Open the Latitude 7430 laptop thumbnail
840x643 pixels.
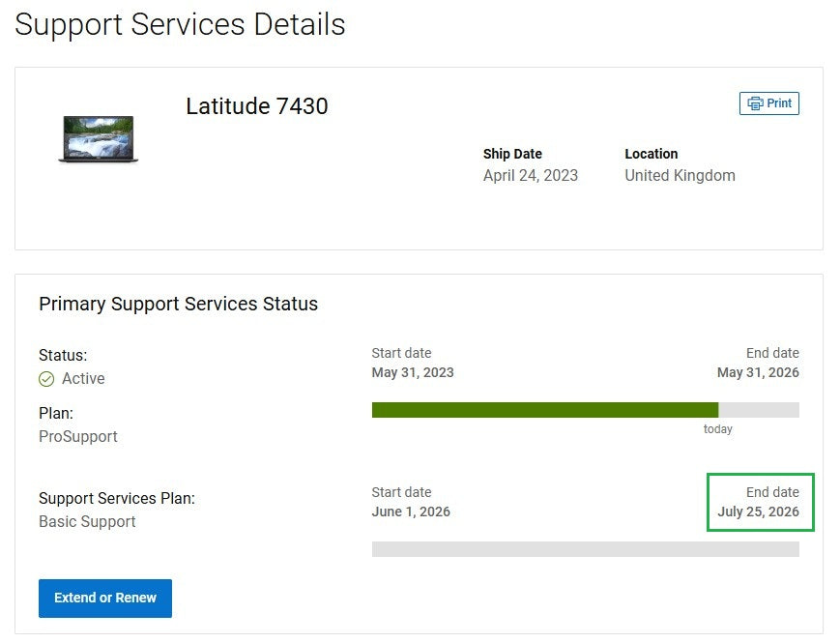point(99,138)
